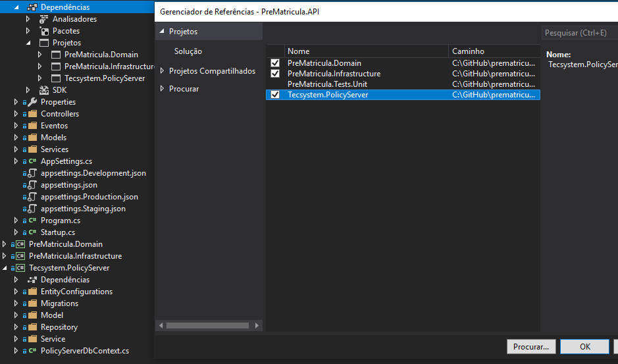
Task: Click the Analisadores icon in Solution Explorer
Action: (x=44, y=19)
